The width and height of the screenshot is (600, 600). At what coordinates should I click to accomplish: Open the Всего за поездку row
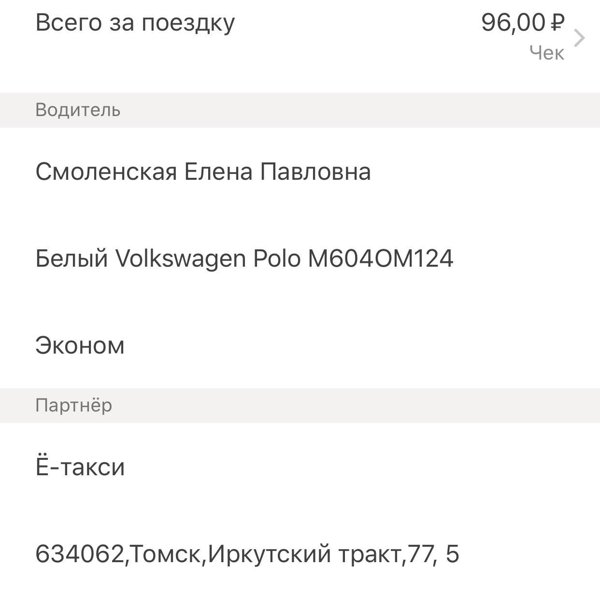point(300,38)
